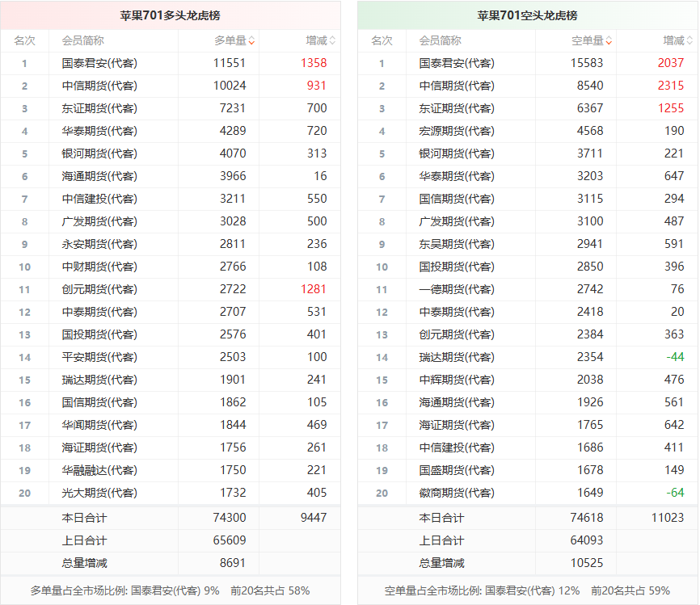This screenshot has height=605, width=700.
Task: Sort long table by 多单量 sort icon
Action: [251, 41]
